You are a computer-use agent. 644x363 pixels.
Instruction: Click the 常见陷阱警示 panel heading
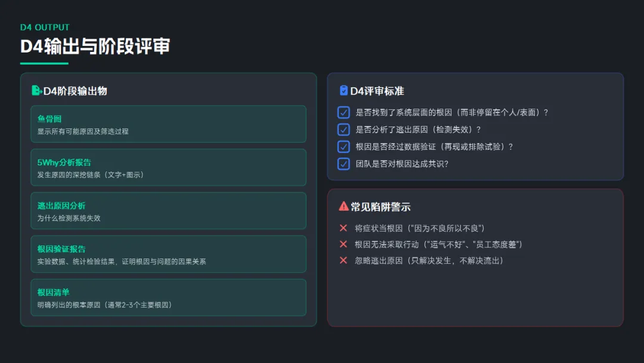(380, 207)
